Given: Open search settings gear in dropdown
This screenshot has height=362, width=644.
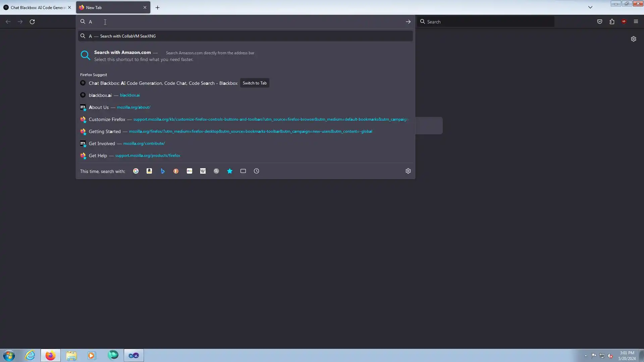Looking at the screenshot, I should [408, 171].
